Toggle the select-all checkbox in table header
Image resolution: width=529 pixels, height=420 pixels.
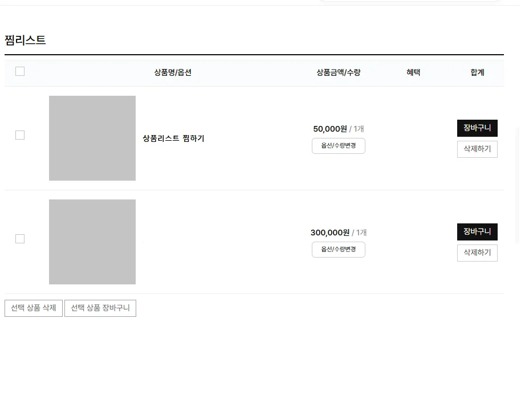click(20, 71)
